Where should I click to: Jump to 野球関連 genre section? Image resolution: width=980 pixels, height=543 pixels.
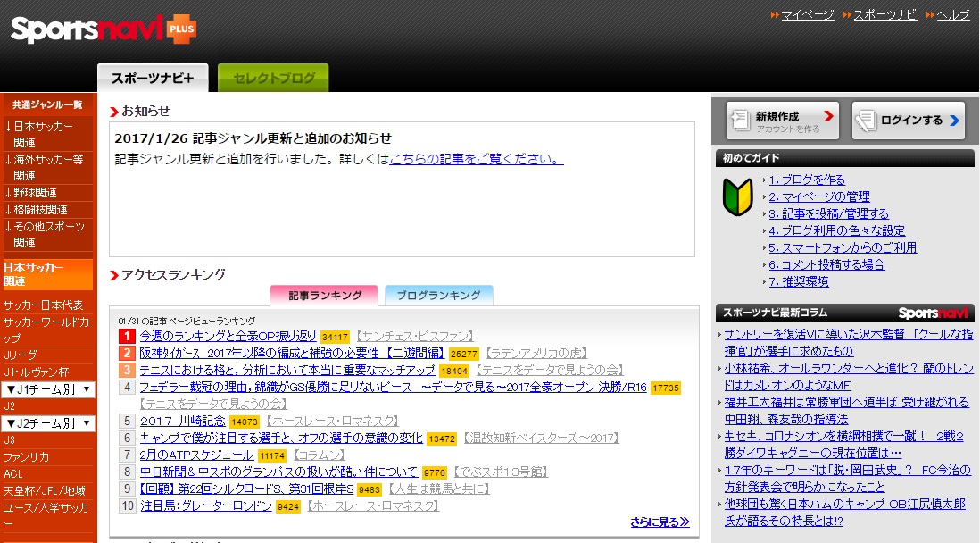[35, 193]
